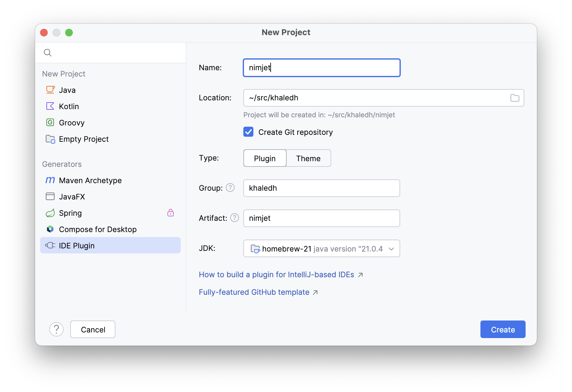
Task: Open Group help question mark
Action: coord(230,188)
